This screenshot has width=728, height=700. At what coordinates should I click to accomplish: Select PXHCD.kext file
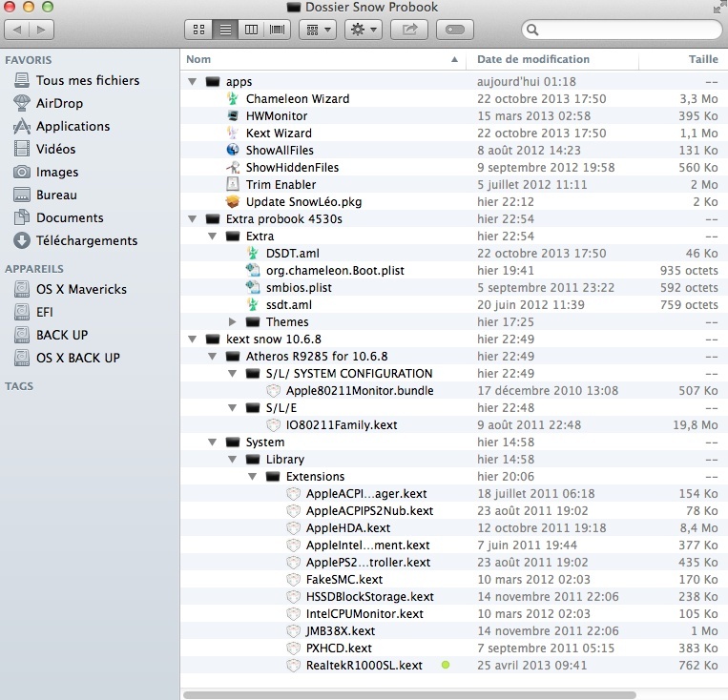(339, 649)
